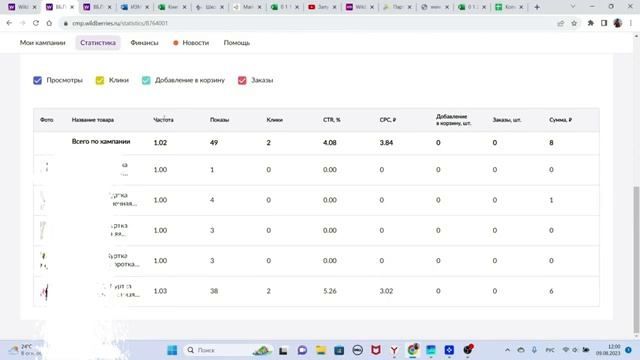Image resolution: width=640 pixels, height=360 pixels.
Task: Click the browser back arrow
Action: [x=9, y=23]
